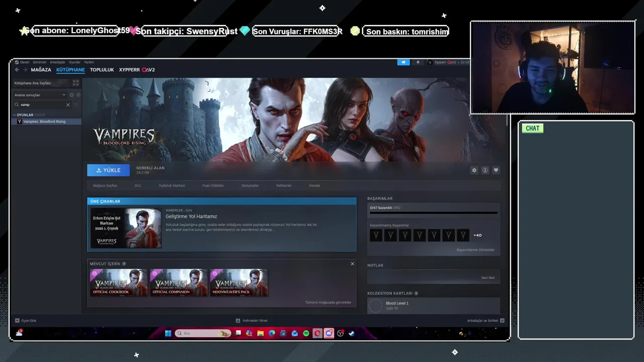Open Spotify from the taskbar

(x=306, y=333)
